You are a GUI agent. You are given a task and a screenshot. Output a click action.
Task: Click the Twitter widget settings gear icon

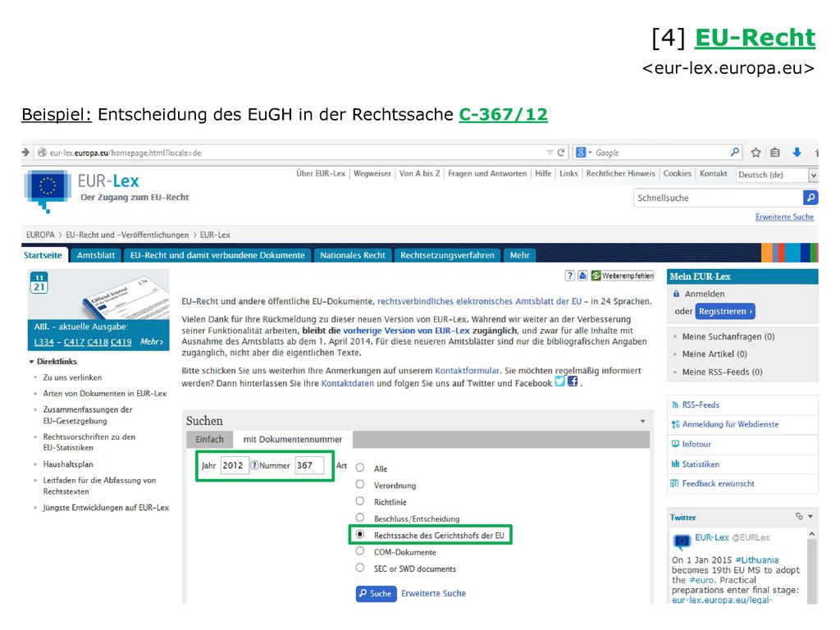point(799,517)
